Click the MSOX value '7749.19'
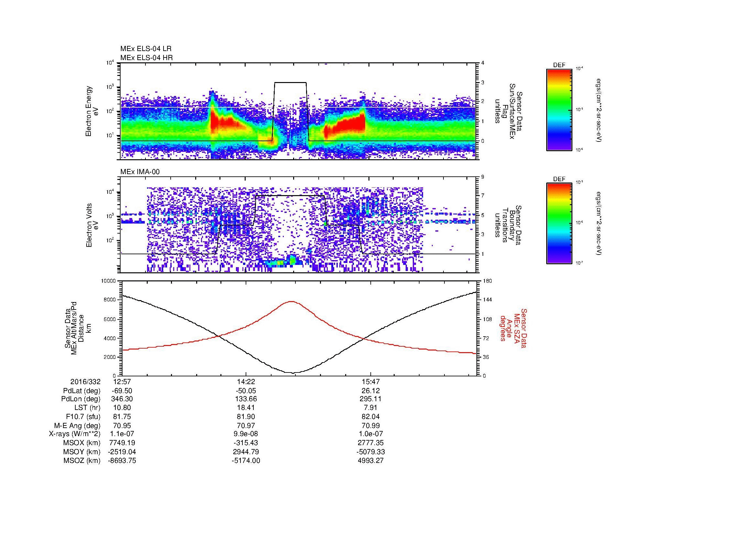The height and width of the screenshot is (534, 756). tap(122, 443)
